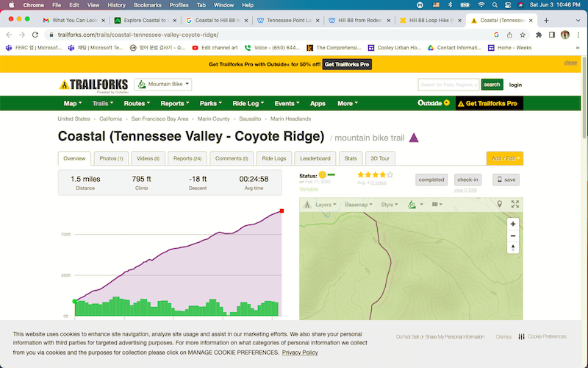Image resolution: width=588 pixels, height=368 pixels.
Task: Click Get Trailforks Pro in navigation bar
Action: pyautogui.click(x=489, y=103)
